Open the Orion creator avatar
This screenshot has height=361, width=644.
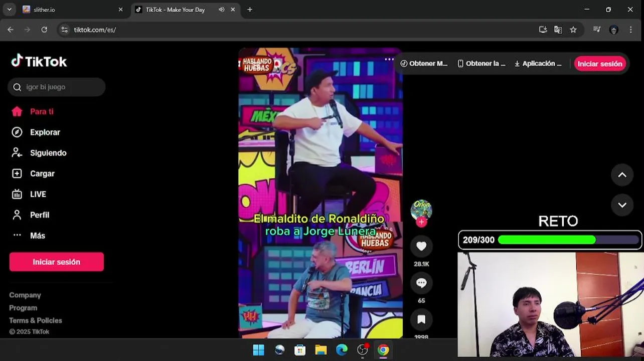421,210
